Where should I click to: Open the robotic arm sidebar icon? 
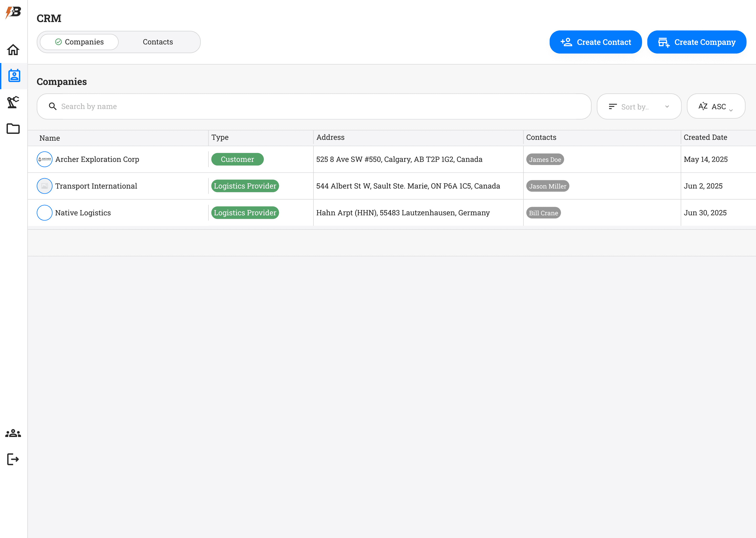tap(13, 102)
